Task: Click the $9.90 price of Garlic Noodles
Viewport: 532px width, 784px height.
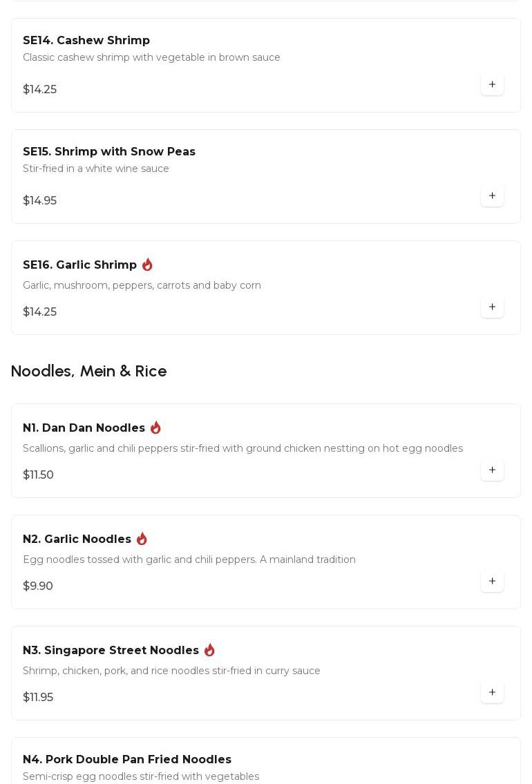Action: (x=38, y=586)
